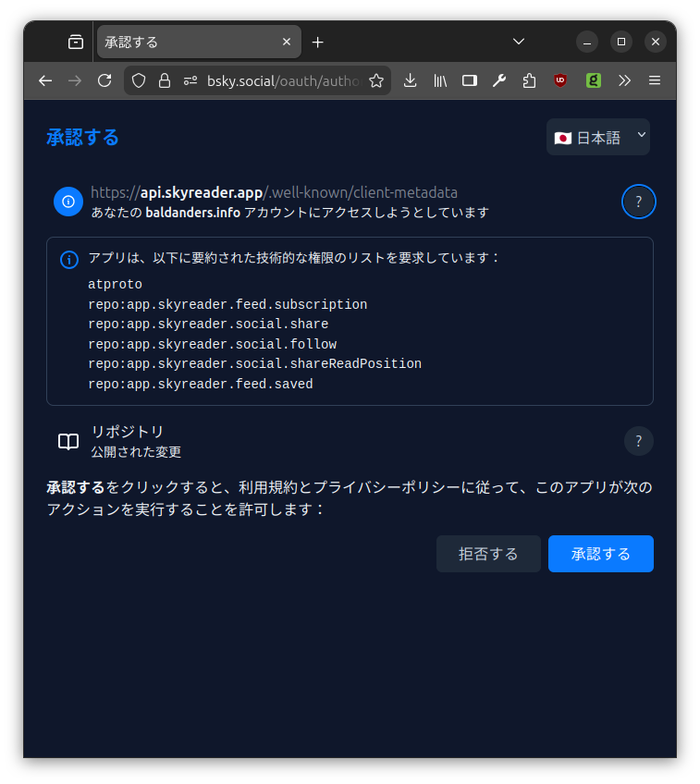Open a new tab with plus button
700x784 pixels.
click(x=317, y=42)
